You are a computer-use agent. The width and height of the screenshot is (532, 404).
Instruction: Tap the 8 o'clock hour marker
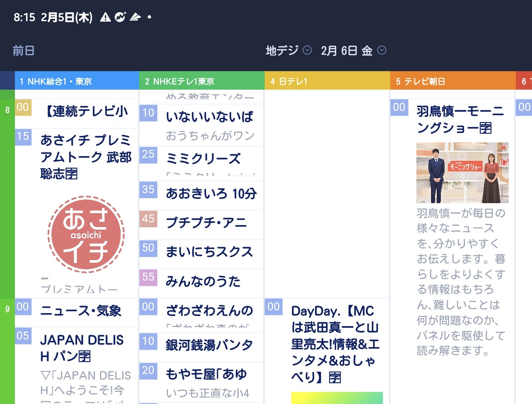[7, 110]
